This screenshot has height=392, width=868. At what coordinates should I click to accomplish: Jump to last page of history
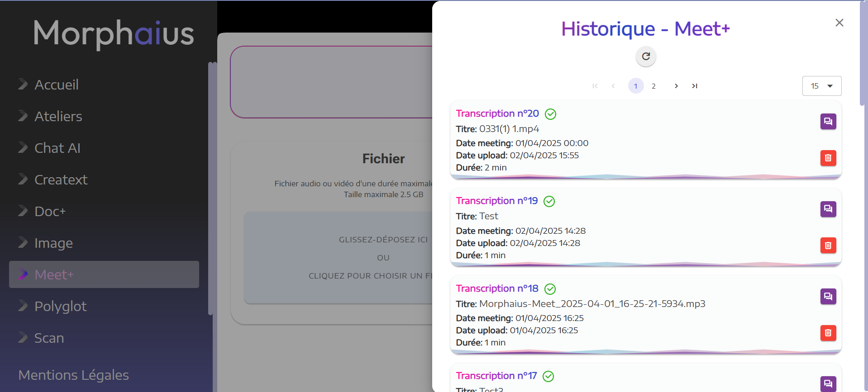694,86
